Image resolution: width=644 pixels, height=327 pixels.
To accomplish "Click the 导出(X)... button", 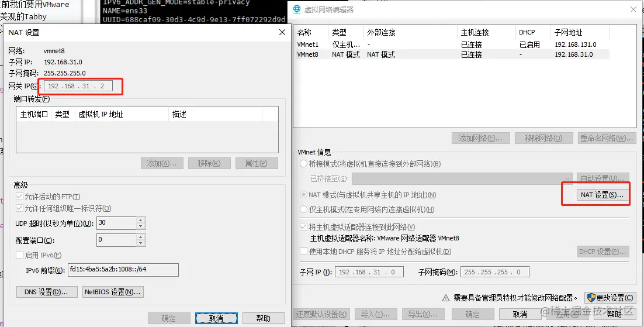I will pos(423,314).
